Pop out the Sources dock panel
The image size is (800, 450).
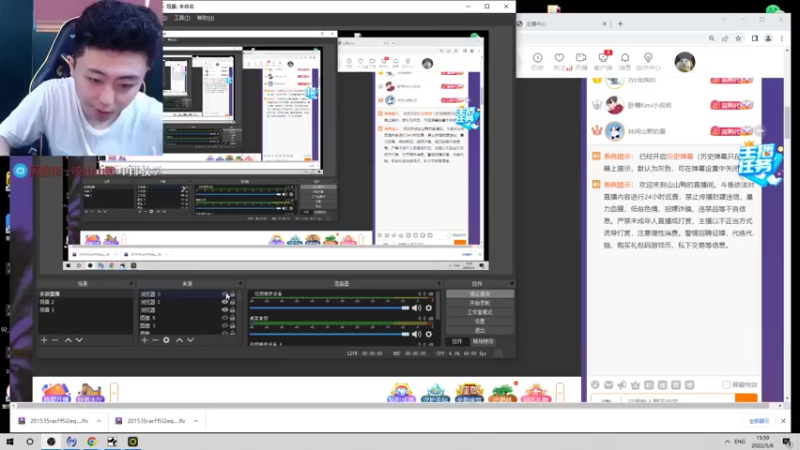tap(240, 284)
